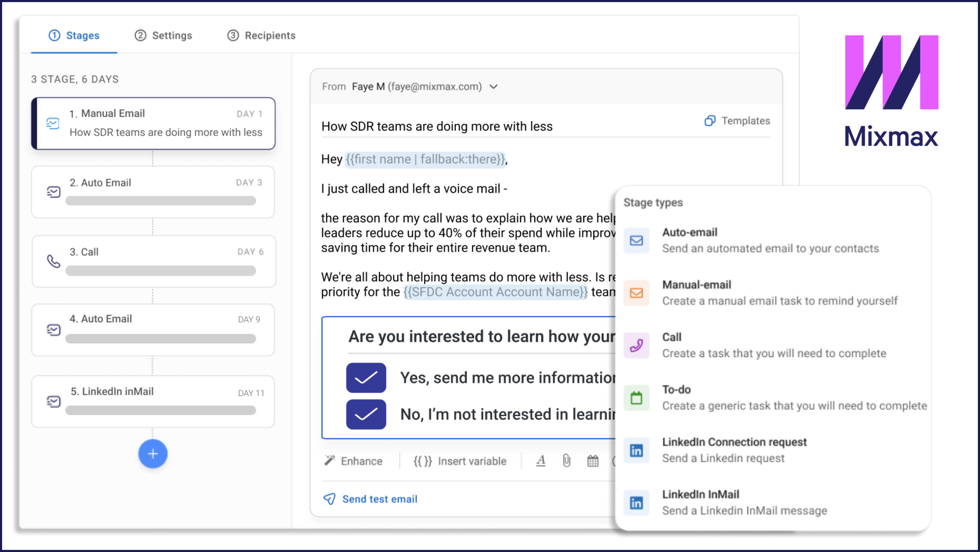Select the Auto-email stage type icon
980x552 pixels.
pos(636,240)
